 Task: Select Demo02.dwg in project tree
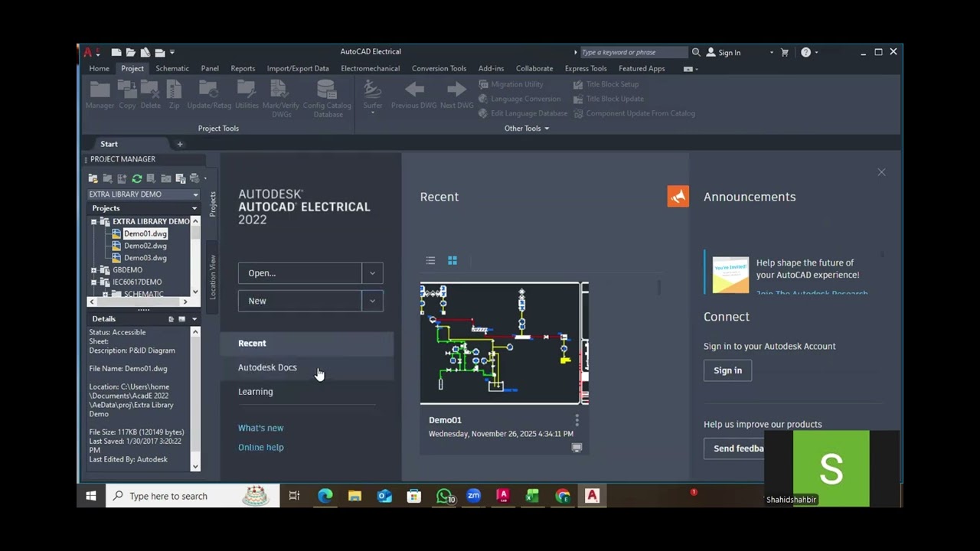pyautogui.click(x=145, y=246)
